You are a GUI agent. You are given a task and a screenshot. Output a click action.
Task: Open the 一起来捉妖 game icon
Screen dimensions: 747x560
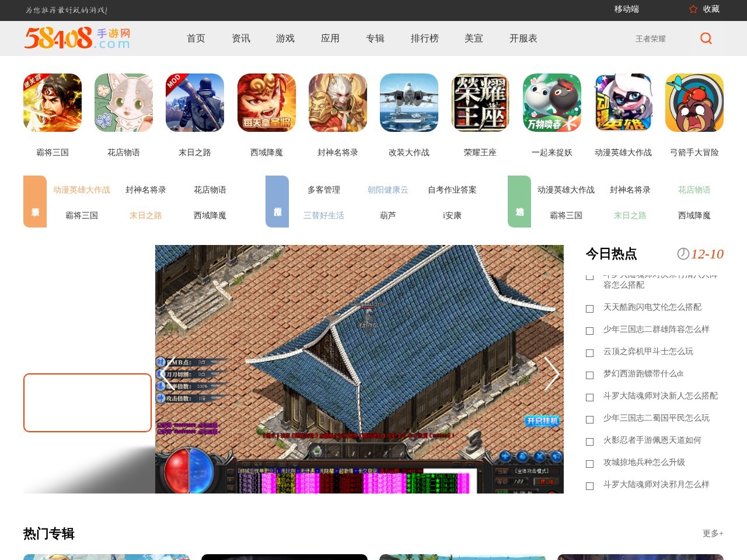pyautogui.click(x=551, y=103)
